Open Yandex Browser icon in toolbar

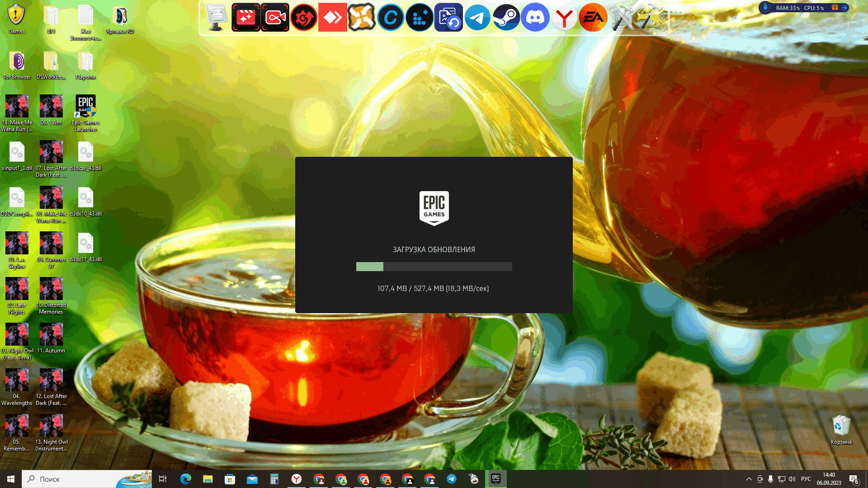coord(564,17)
